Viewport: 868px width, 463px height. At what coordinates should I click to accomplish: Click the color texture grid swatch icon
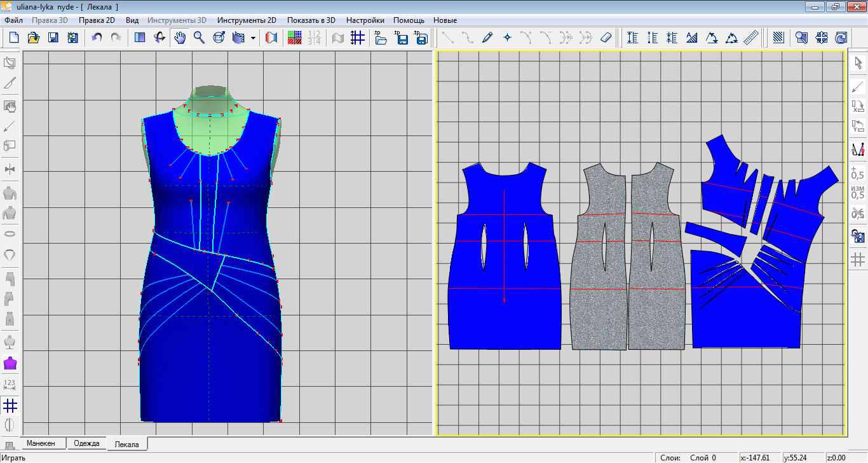tap(294, 38)
